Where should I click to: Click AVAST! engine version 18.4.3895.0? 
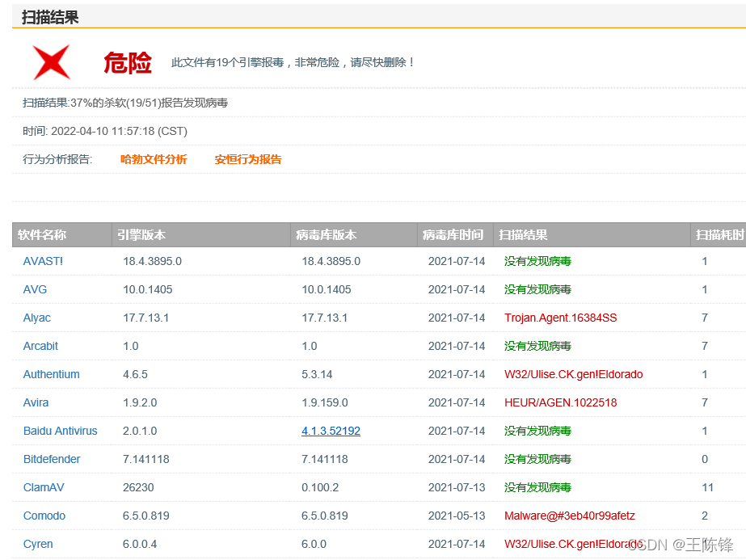pos(152,261)
